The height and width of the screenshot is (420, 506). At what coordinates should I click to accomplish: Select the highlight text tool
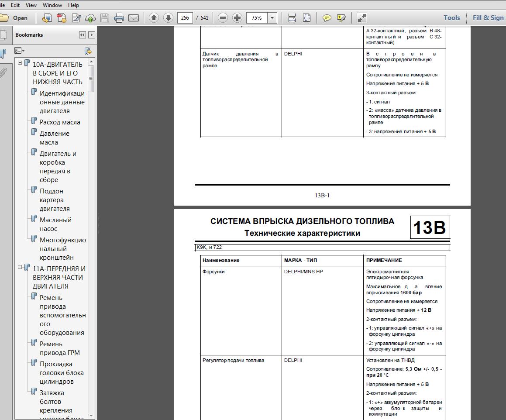(341, 18)
